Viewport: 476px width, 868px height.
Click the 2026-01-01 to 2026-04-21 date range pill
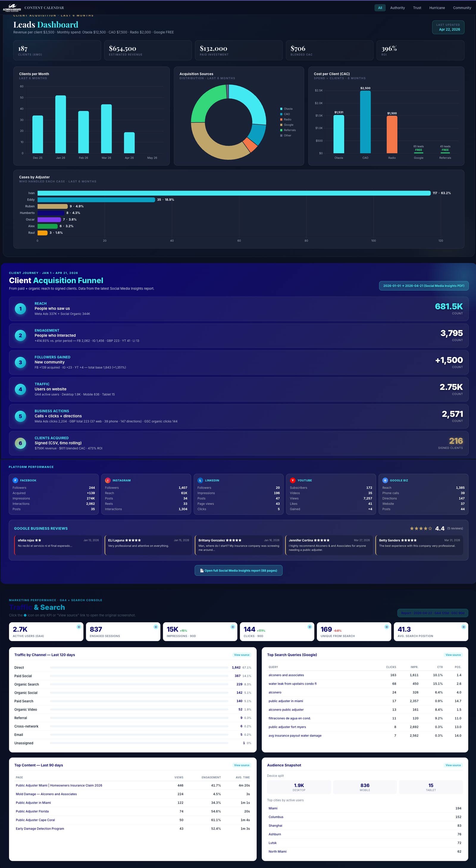pyautogui.click(x=423, y=286)
